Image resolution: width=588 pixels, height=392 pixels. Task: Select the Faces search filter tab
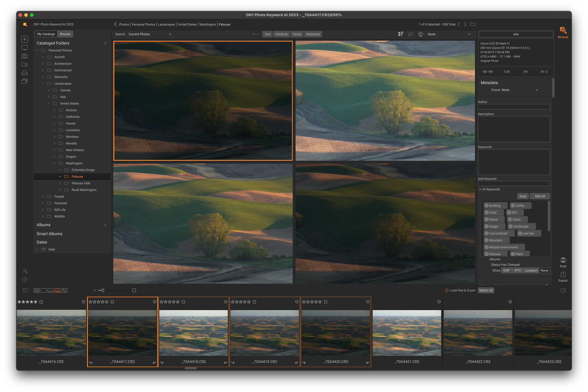pyautogui.click(x=297, y=34)
